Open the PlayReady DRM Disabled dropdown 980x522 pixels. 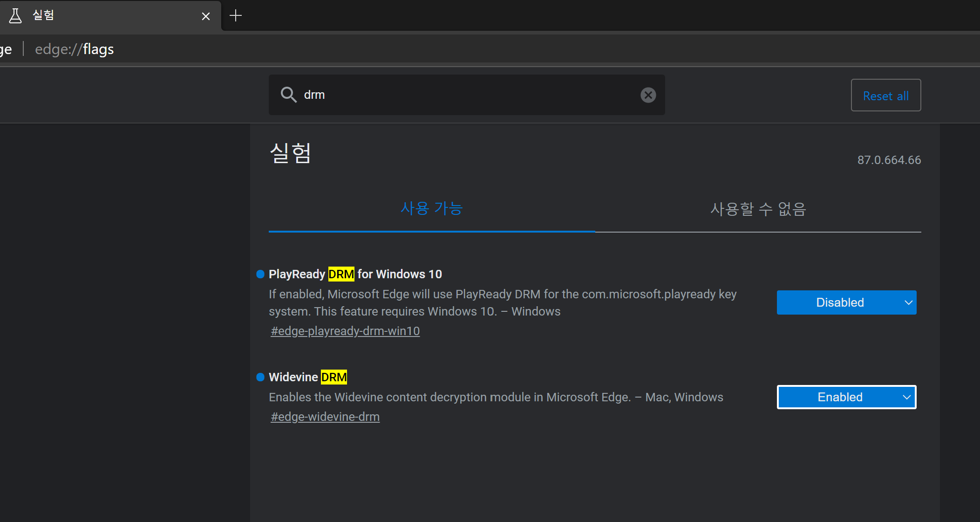tap(840, 302)
